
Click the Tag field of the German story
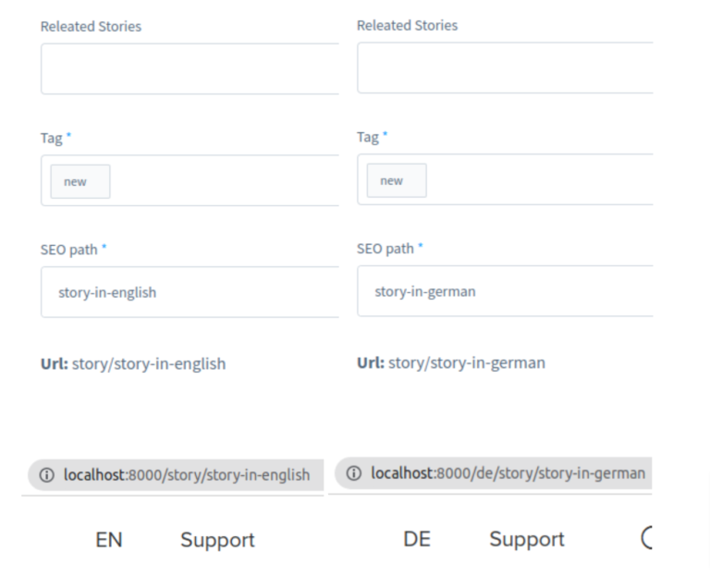click(536, 180)
